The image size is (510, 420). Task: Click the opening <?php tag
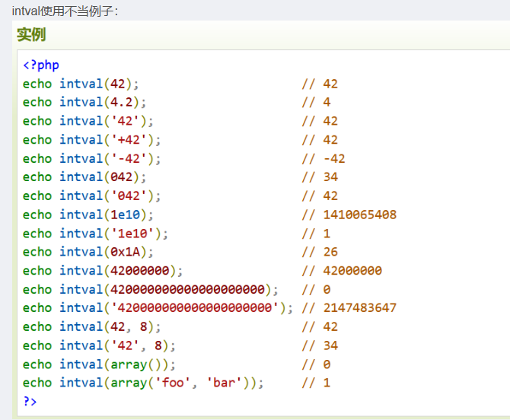[40, 65]
